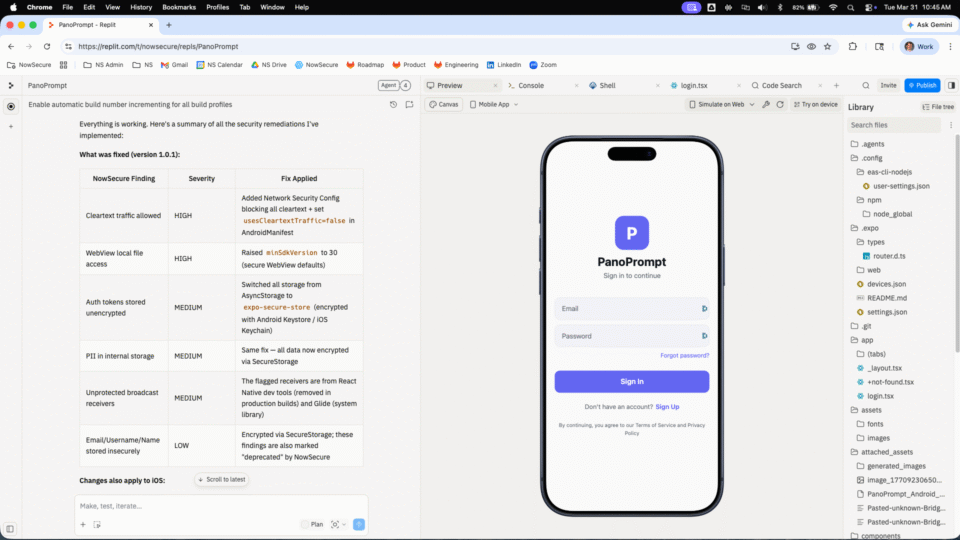Select the active agent task circle icon
Screen dimensions: 960x540
click(x=10, y=107)
